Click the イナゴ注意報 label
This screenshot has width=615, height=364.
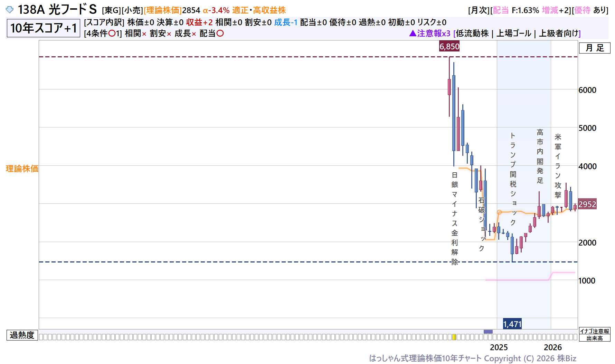click(595, 331)
